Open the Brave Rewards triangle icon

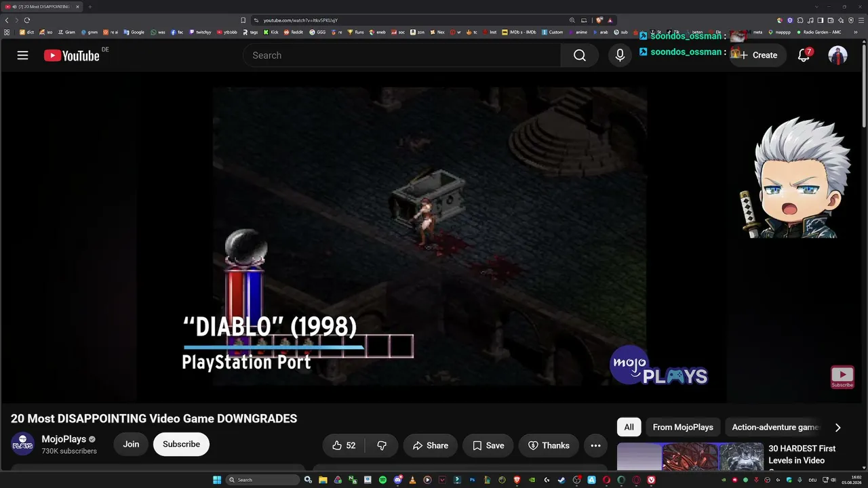[x=610, y=20]
